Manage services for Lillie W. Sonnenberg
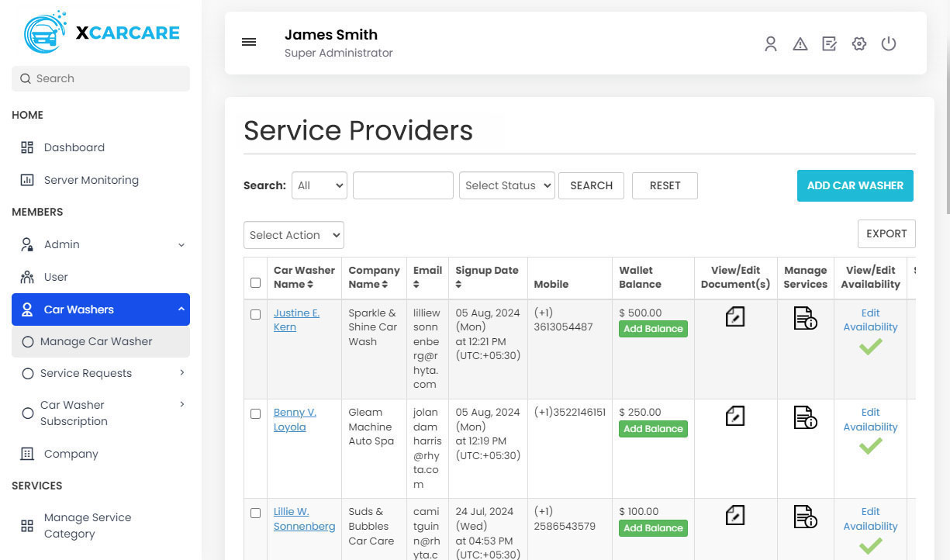Screen dimensions: 950x560 pos(805,516)
